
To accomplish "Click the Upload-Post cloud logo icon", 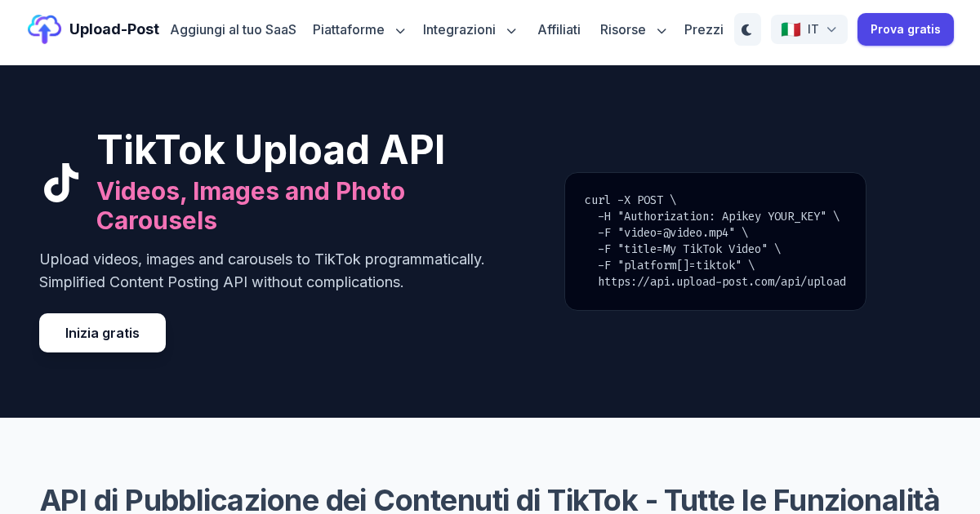I will (44, 29).
